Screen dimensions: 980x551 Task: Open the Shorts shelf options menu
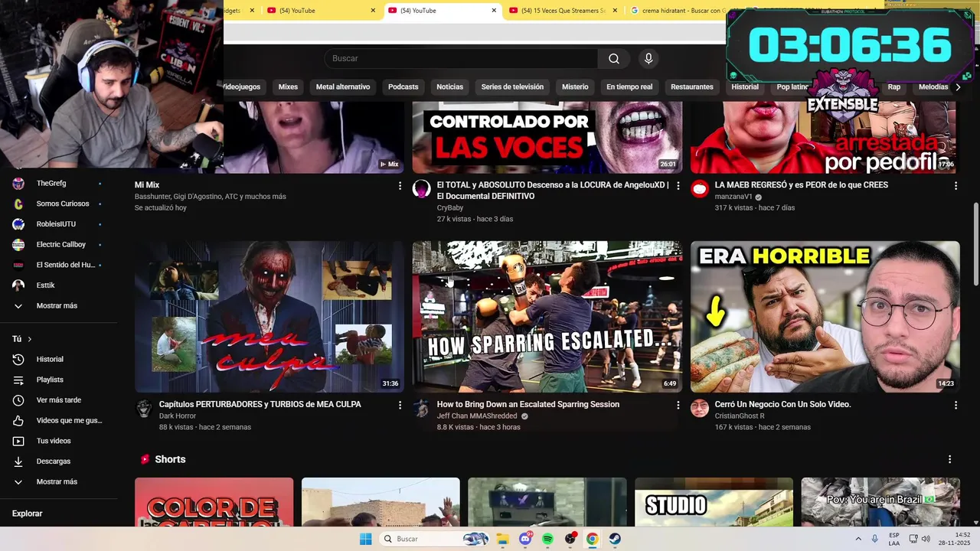(x=949, y=459)
